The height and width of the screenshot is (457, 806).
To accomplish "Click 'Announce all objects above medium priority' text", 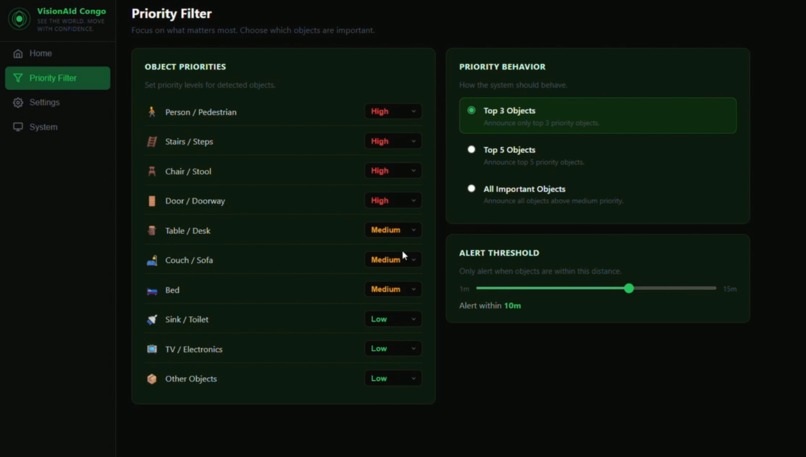I will [x=554, y=201].
